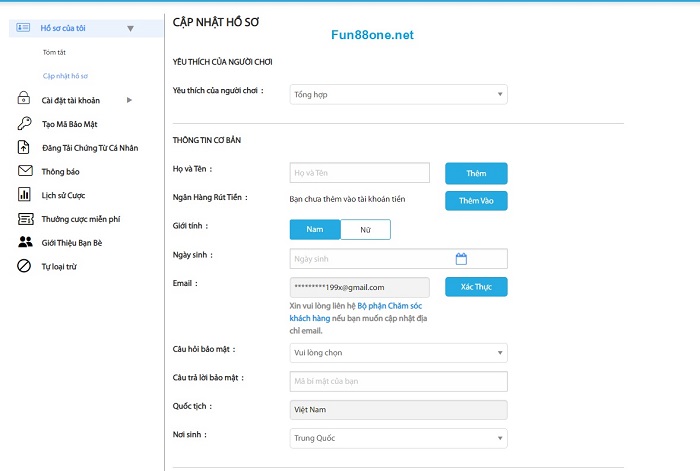Open the Nơi sinh Trung Quốc dropdown
700x471 pixels.
[398, 439]
